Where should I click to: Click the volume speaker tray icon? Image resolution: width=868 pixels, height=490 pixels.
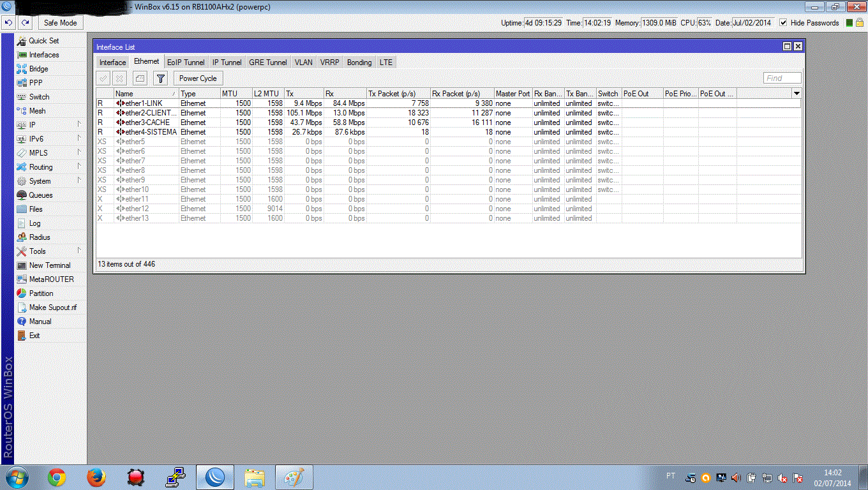(x=736, y=477)
